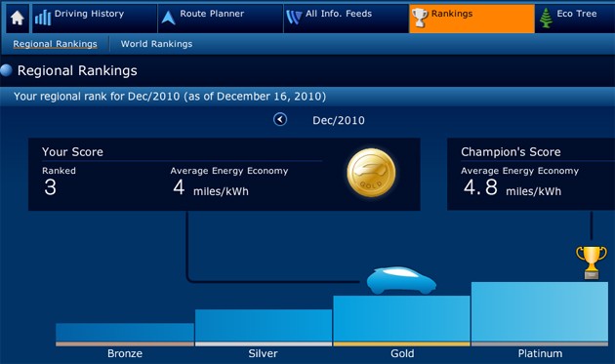Select the Silver tier bar
Image resolution: width=615 pixels, height=364 pixels.
click(264, 328)
